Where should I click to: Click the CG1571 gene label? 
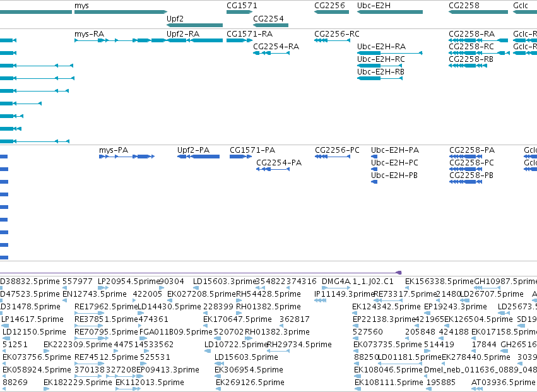point(242,6)
